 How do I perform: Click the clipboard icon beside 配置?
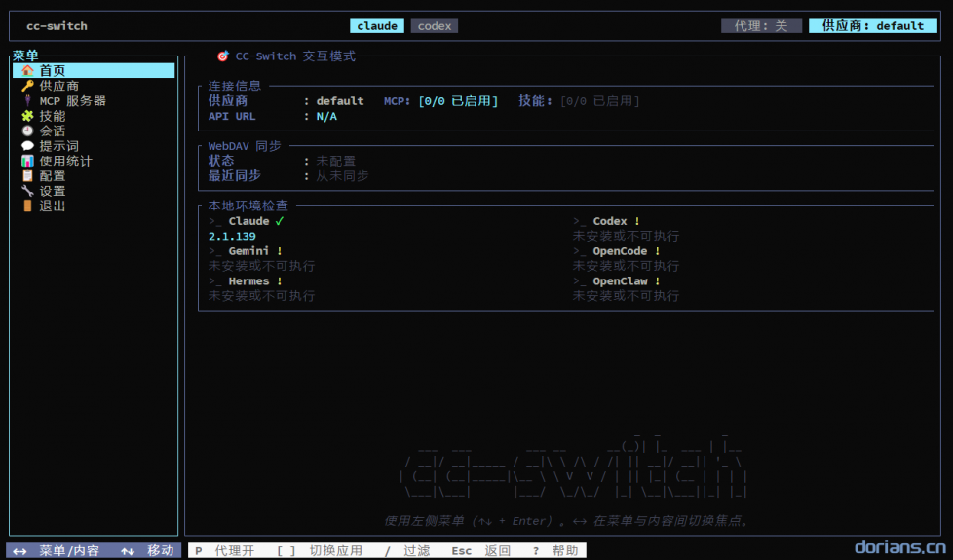click(27, 175)
